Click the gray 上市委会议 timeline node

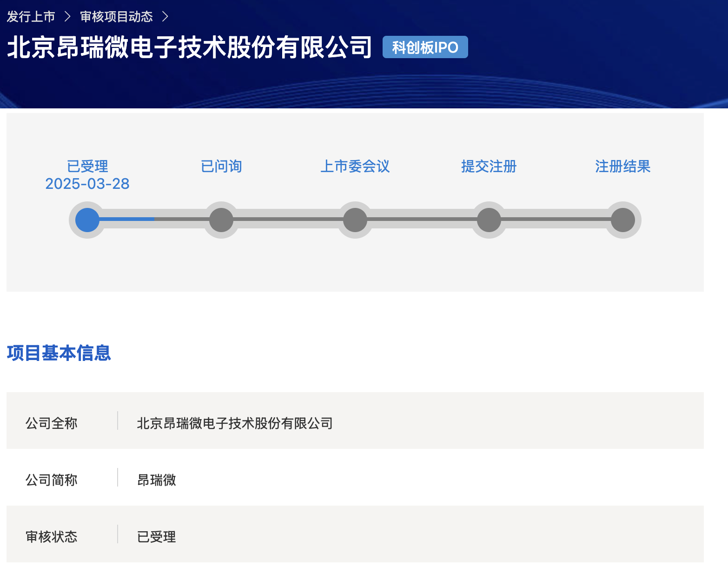pyautogui.click(x=355, y=220)
